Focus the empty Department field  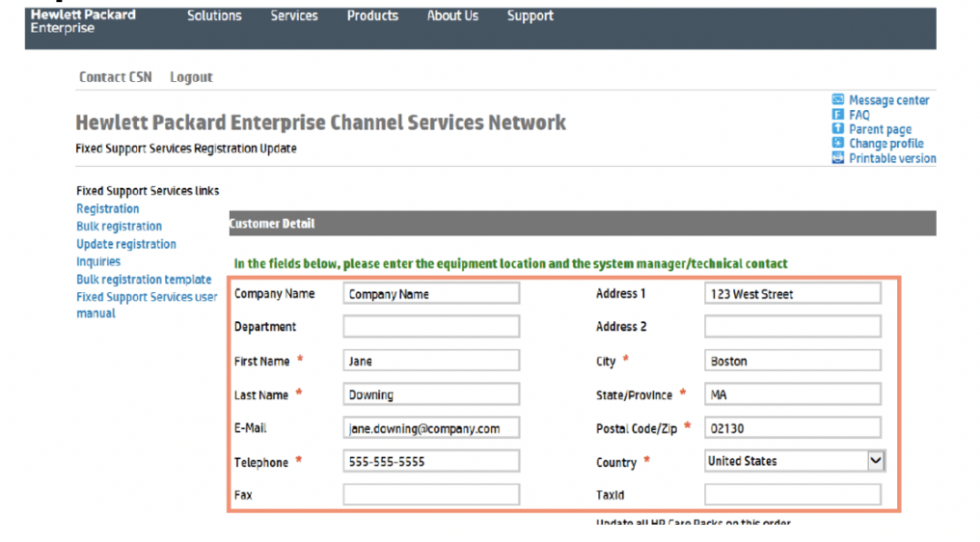point(431,326)
